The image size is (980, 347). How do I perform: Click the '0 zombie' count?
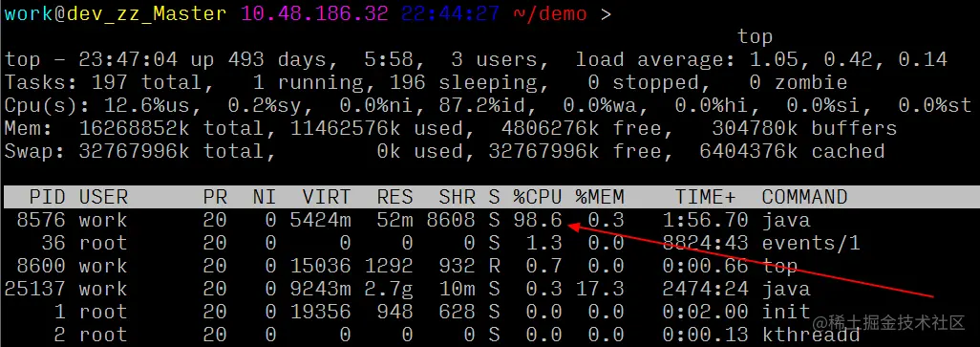799,83
